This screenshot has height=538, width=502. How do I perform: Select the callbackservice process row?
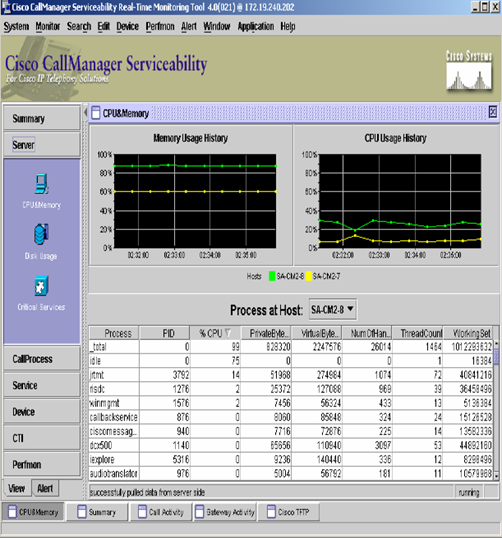291,417
